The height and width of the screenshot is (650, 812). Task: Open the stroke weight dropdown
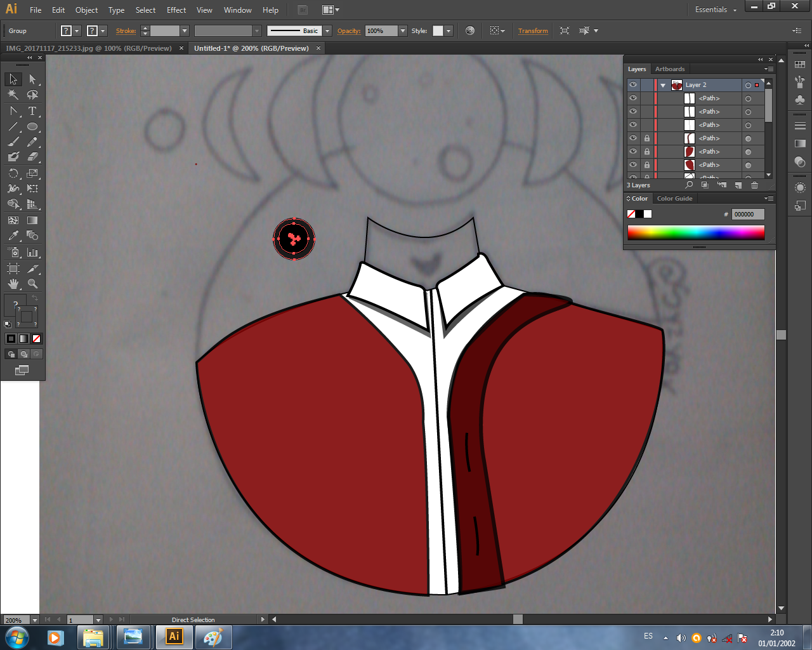pos(185,30)
